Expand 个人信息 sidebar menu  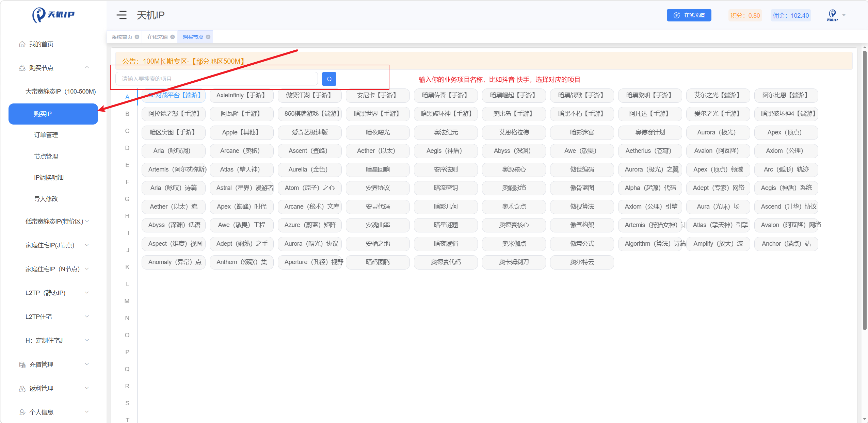coord(53,412)
